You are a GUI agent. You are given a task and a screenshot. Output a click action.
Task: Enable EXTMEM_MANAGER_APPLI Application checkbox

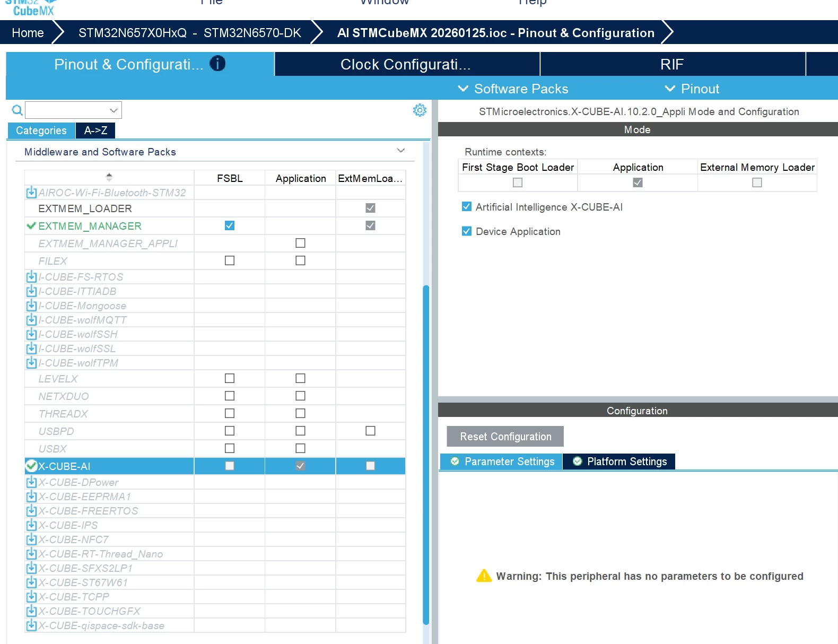pos(300,243)
